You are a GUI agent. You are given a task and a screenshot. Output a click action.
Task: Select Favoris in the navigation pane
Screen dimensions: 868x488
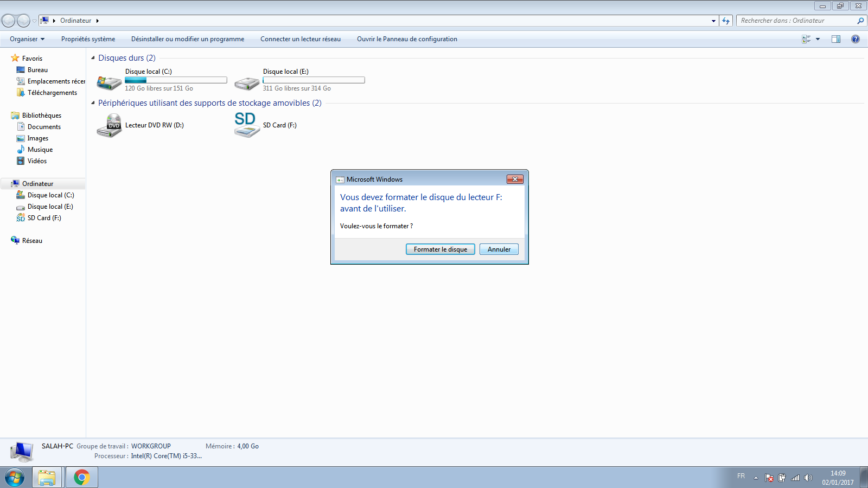click(32, 59)
